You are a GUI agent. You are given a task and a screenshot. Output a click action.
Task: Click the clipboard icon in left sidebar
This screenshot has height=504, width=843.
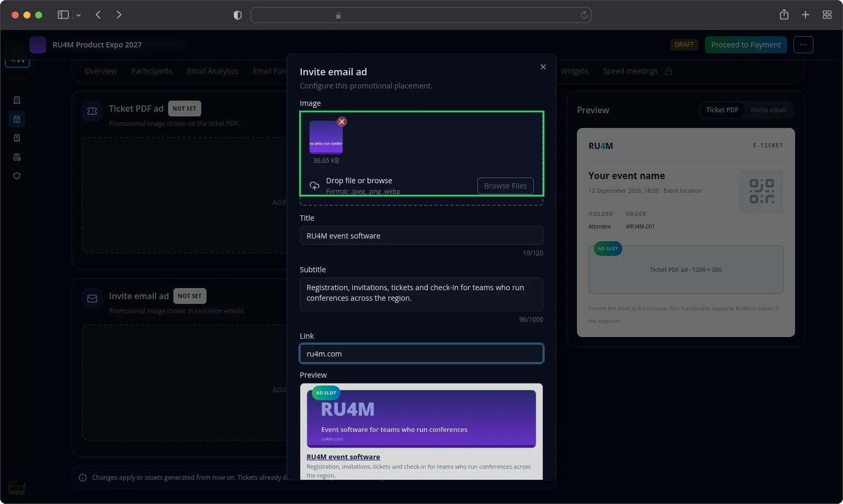coord(17,157)
